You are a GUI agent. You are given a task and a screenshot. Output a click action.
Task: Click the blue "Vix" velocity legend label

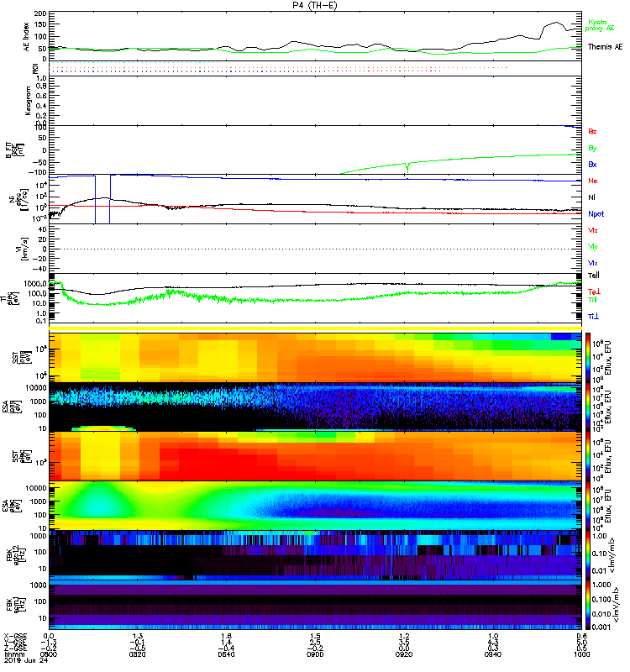coord(592,263)
